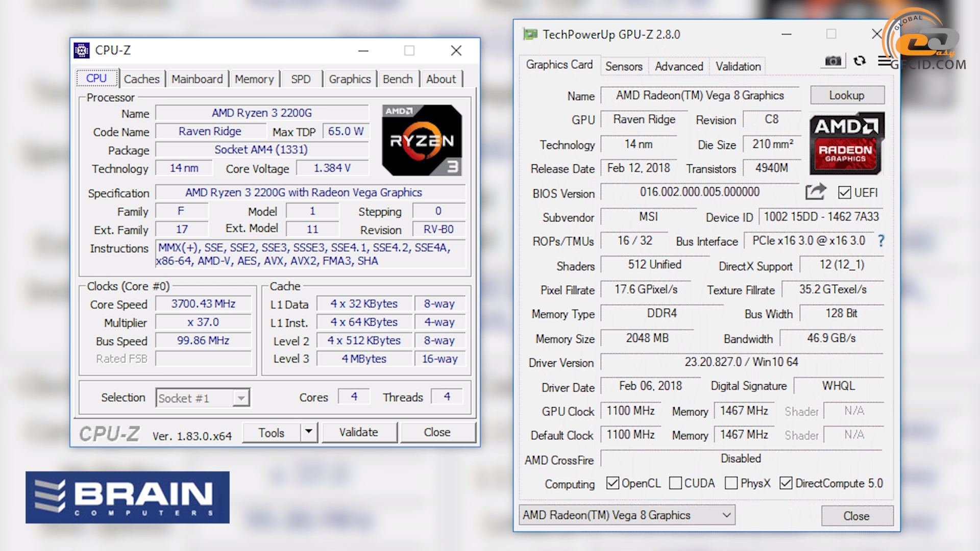Enable the CUDA checkbox in GPU-Z
Viewport: 980px width, 551px height.
coord(675,483)
